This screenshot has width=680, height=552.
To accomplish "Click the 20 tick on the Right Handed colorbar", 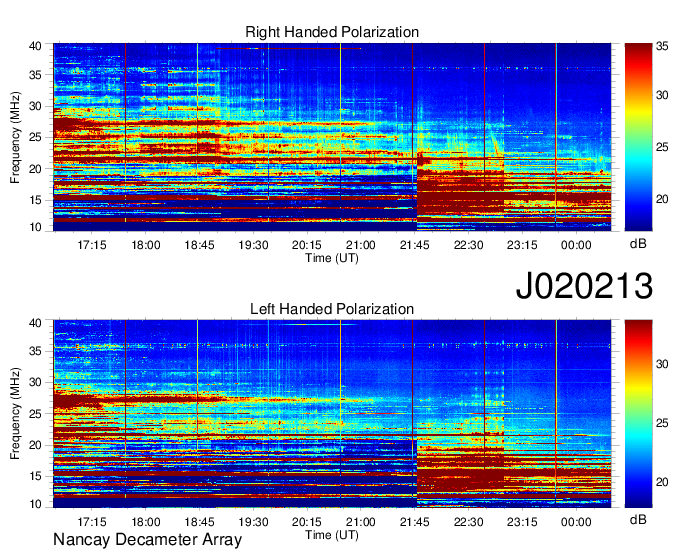I will coord(662,199).
